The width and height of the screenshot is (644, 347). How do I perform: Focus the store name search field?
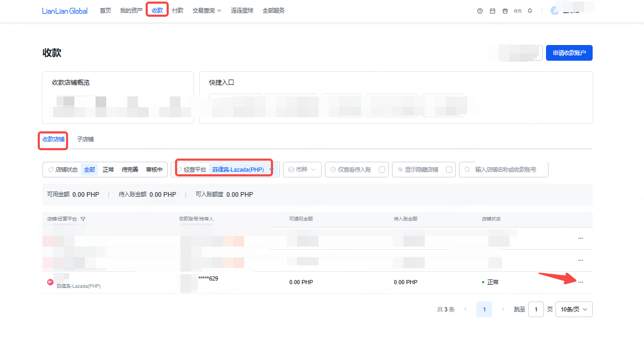[x=504, y=170]
